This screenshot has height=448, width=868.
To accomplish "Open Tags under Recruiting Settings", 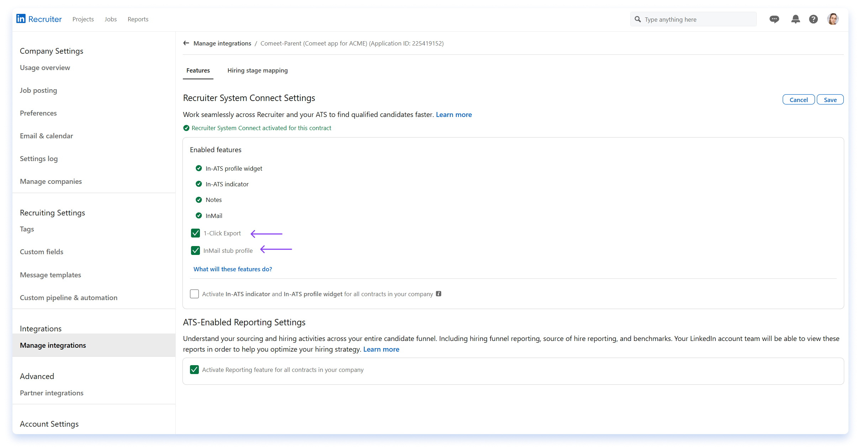I will point(27,229).
